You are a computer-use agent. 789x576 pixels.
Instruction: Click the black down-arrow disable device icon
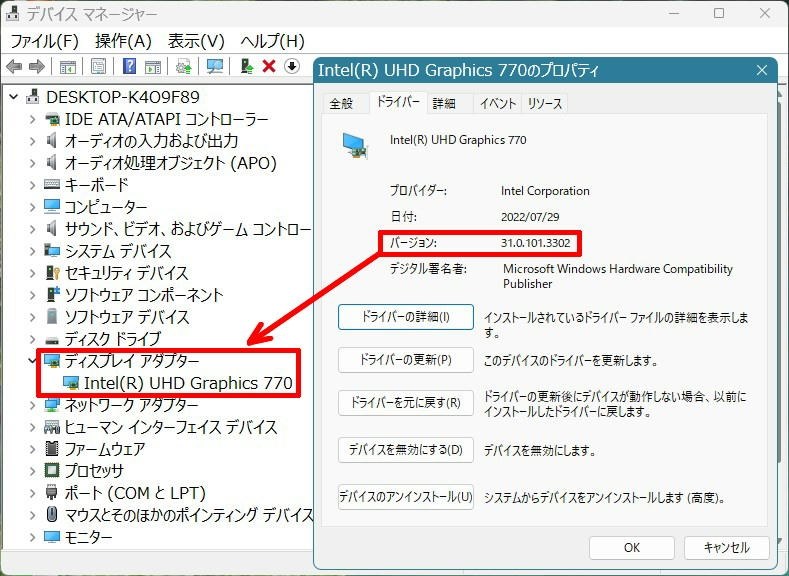tap(292, 66)
